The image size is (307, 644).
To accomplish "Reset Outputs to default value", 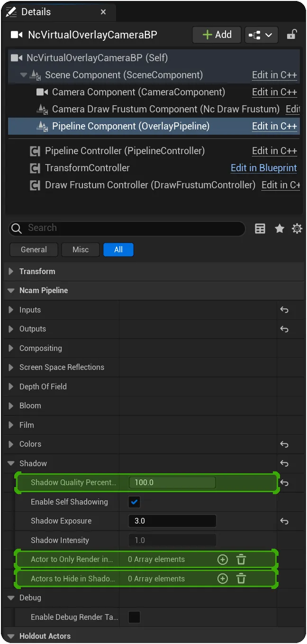I will pyautogui.click(x=284, y=329).
